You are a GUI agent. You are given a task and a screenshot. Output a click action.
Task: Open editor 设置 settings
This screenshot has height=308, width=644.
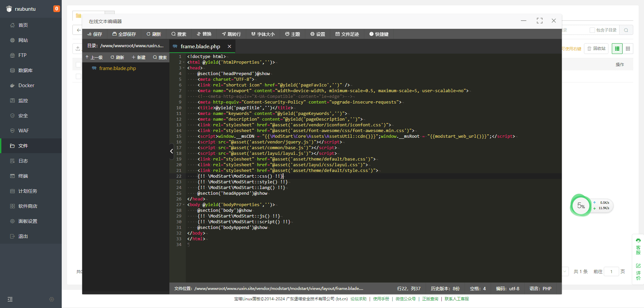318,34
